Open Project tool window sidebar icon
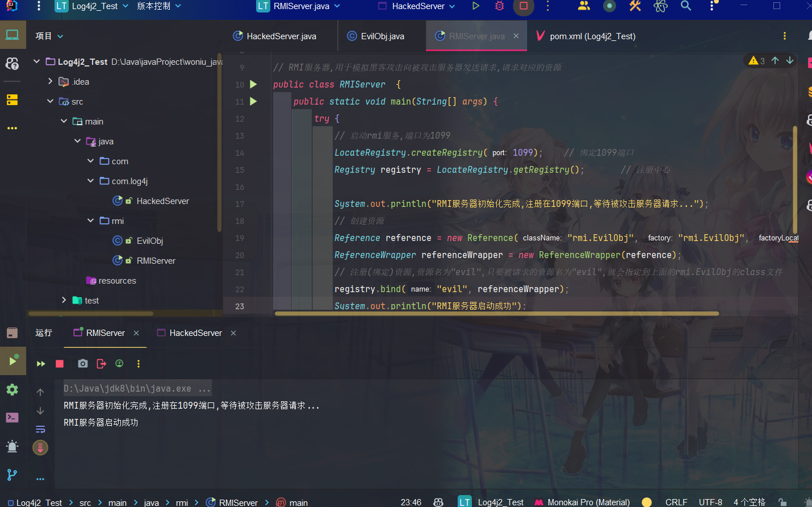The image size is (812, 507). coord(12,35)
